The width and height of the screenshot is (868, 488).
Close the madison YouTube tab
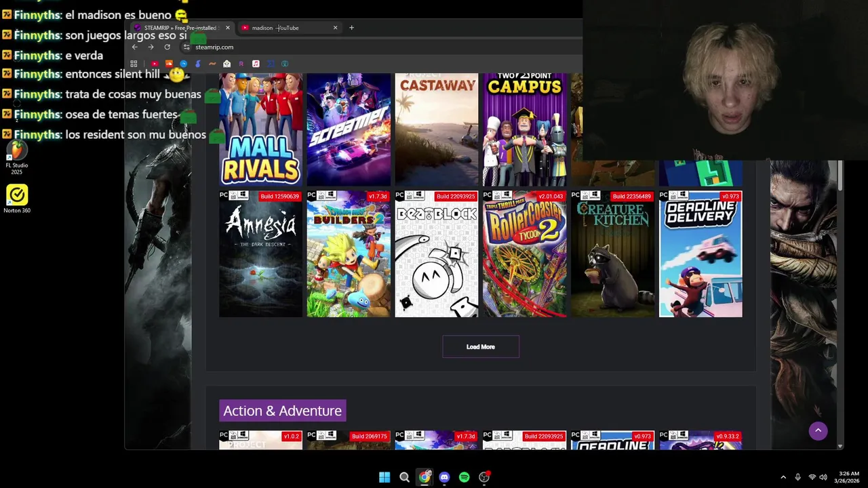335,28
